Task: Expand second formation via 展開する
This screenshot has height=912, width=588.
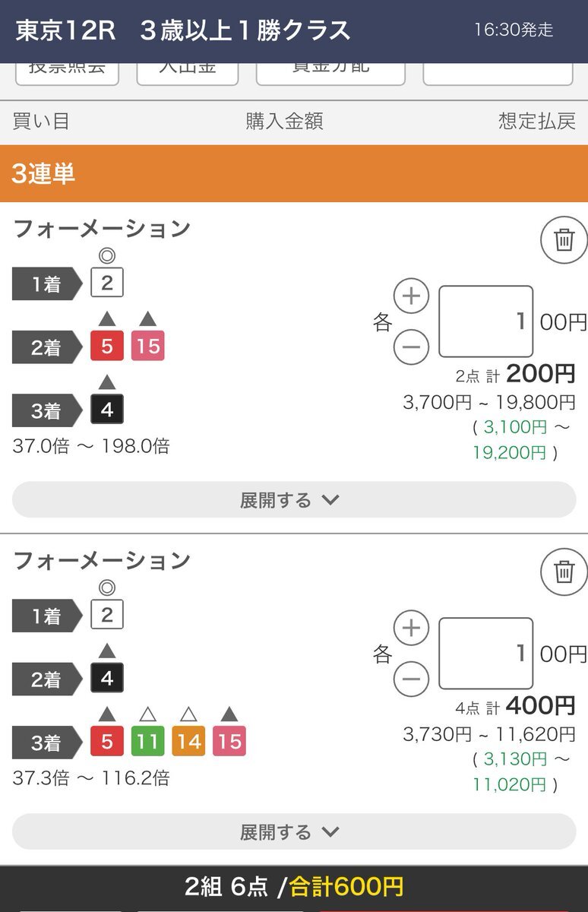Action: pos(294,831)
